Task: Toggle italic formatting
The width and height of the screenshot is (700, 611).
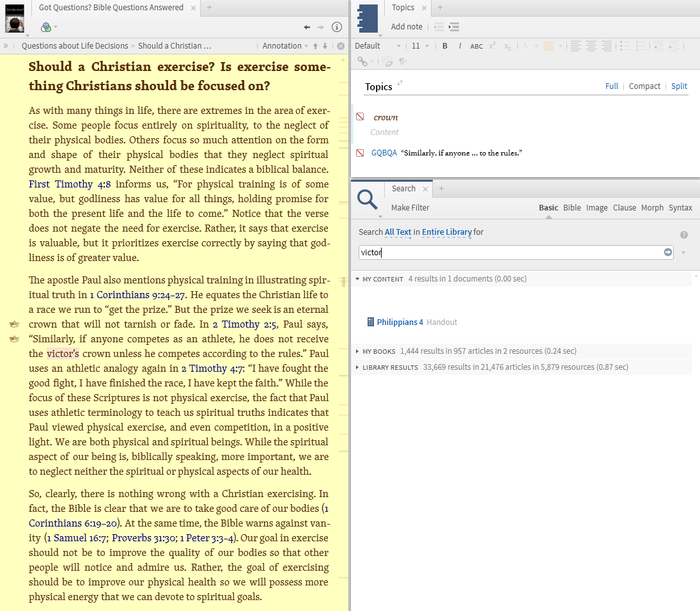Action: pos(460,46)
